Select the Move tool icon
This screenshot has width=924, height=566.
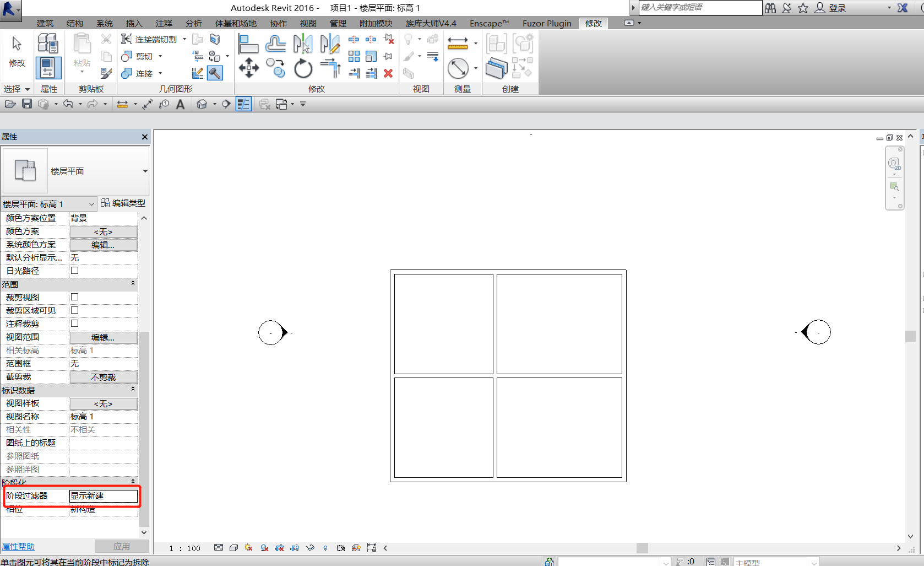pos(248,68)
